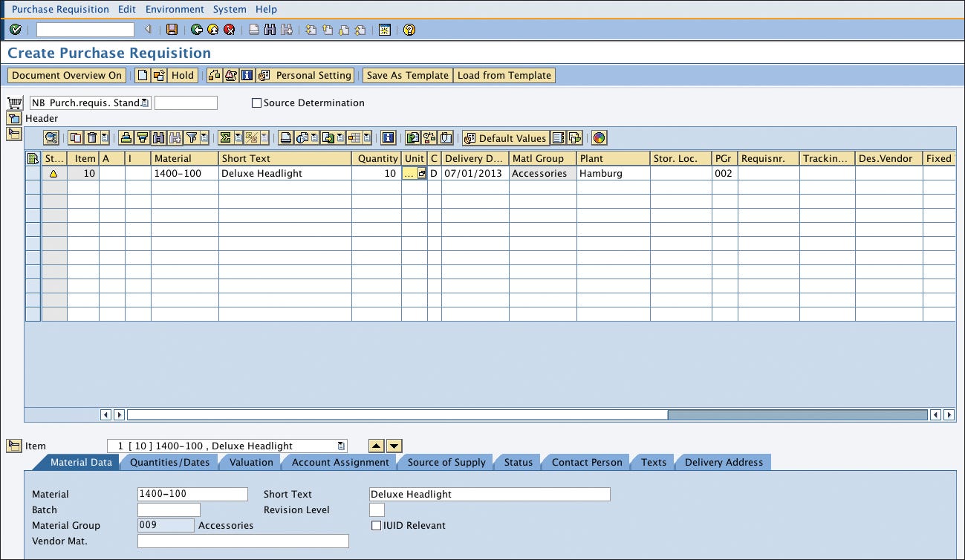Click the trash Delete item icon
The height and width of the screenshot is (560, 965).
point(92,138)
